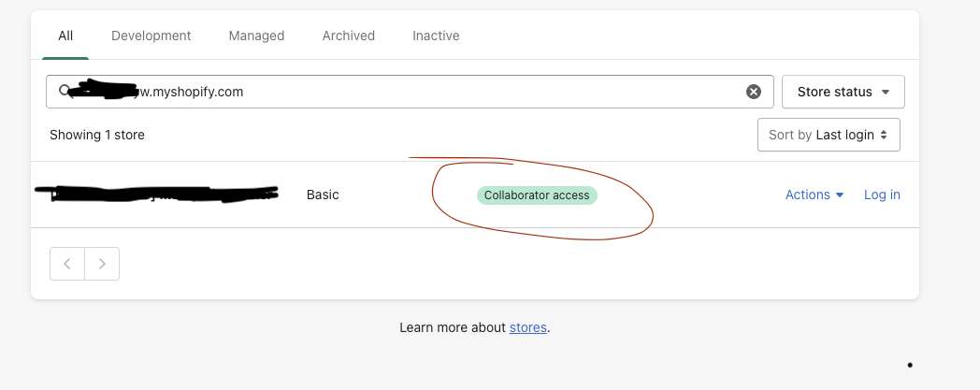This screenshot has height=390, width=980.
Task: Click the magnifier icon in the search box
Action: pyautogui.click(x=65, y=92)
